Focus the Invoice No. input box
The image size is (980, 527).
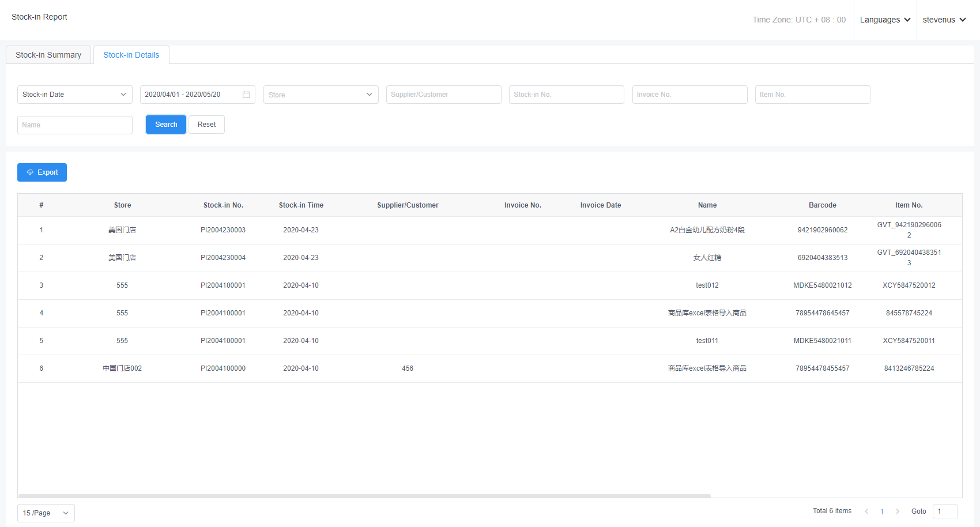[689, 95]
